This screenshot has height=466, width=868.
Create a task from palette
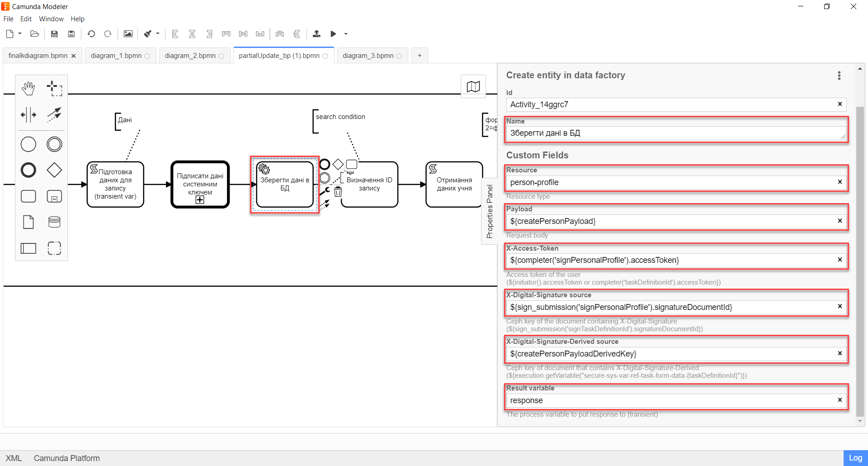pyautogui.click(x=28, y=196)
